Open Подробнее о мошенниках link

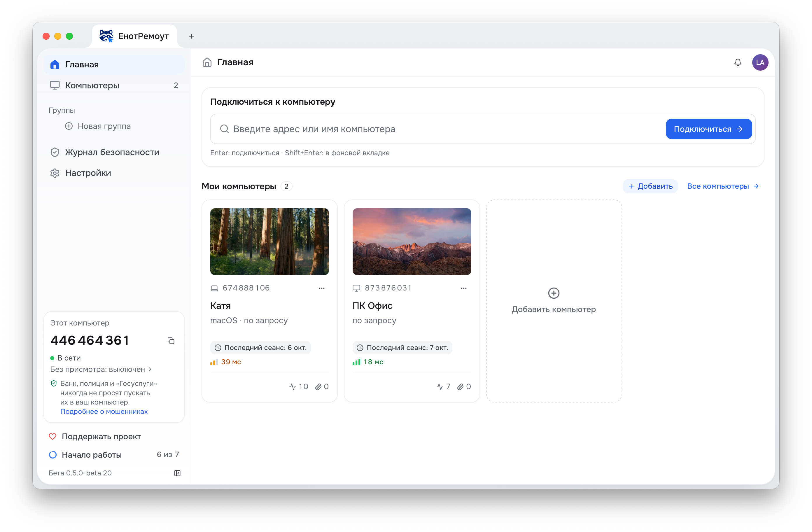click(x=104, y=412)
